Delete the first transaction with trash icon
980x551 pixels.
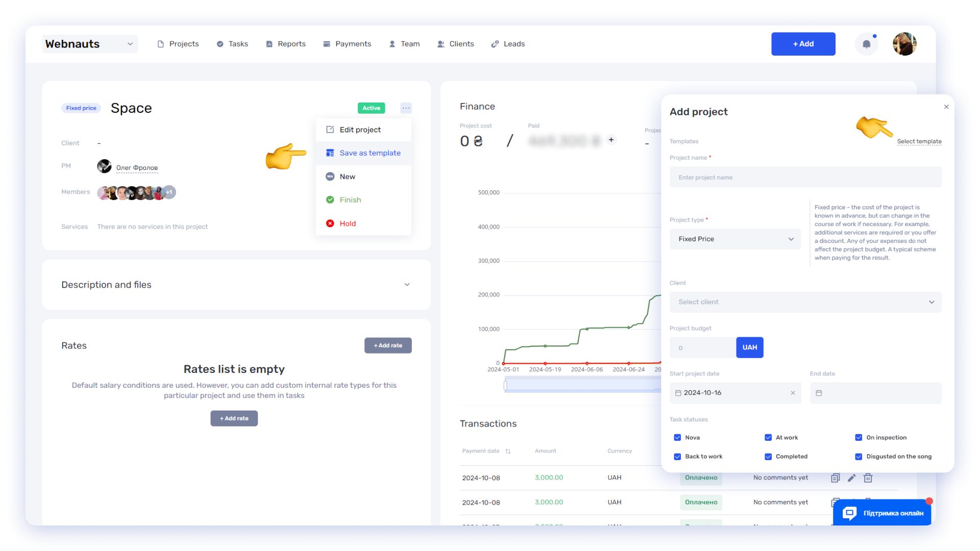[868, 478]
